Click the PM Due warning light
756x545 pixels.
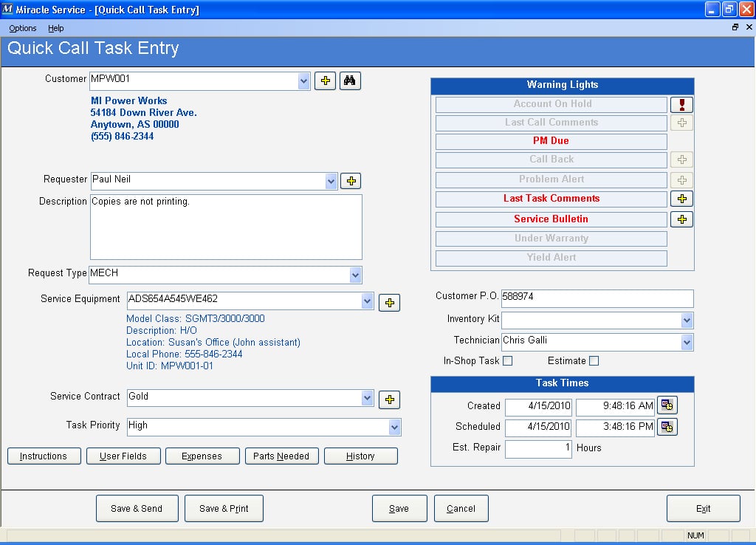coord(551,141)
